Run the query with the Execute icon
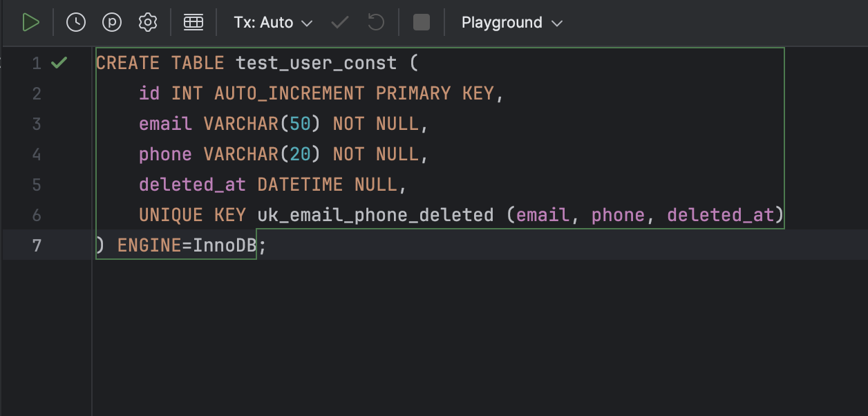 click(30, 22)
